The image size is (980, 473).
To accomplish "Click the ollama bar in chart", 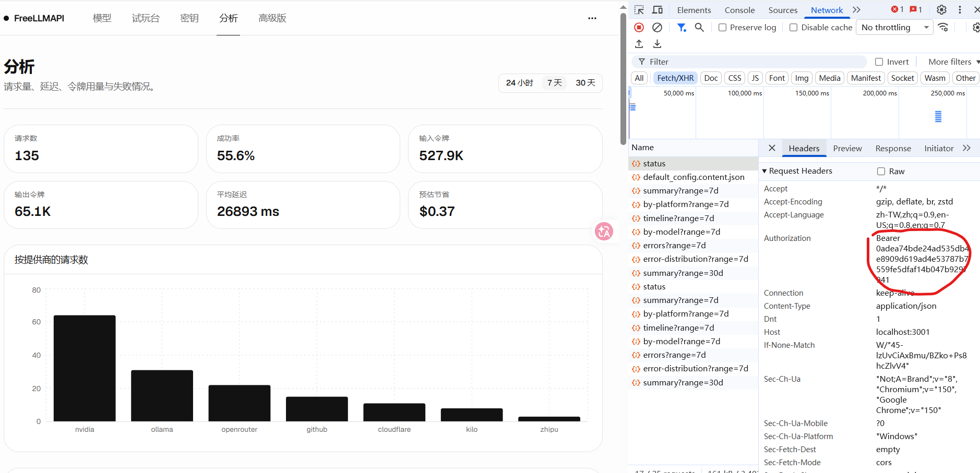I will click(162, 396).
